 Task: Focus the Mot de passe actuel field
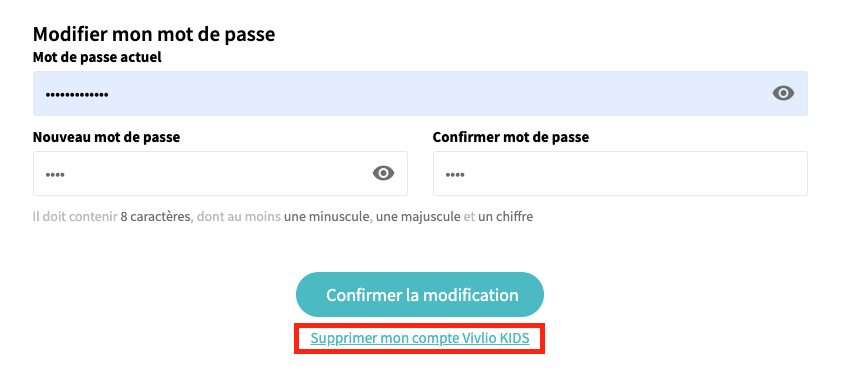[420, 93]
